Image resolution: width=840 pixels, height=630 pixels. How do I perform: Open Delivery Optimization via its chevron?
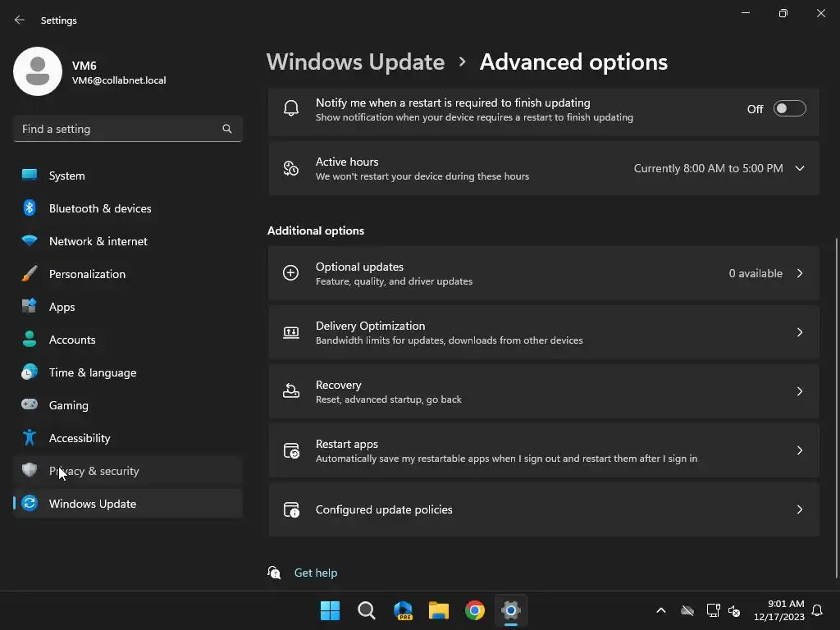click(799, 333)
